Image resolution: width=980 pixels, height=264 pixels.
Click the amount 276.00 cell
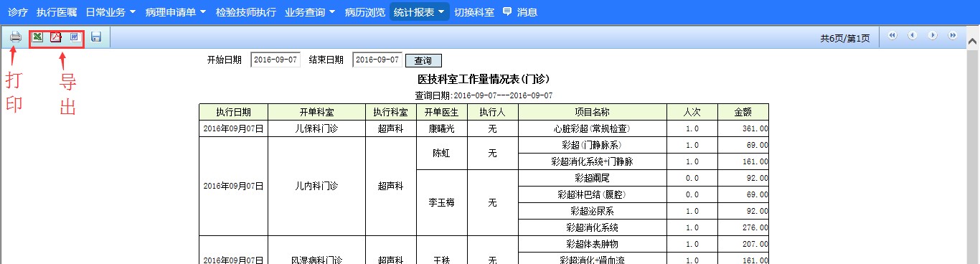743,227
